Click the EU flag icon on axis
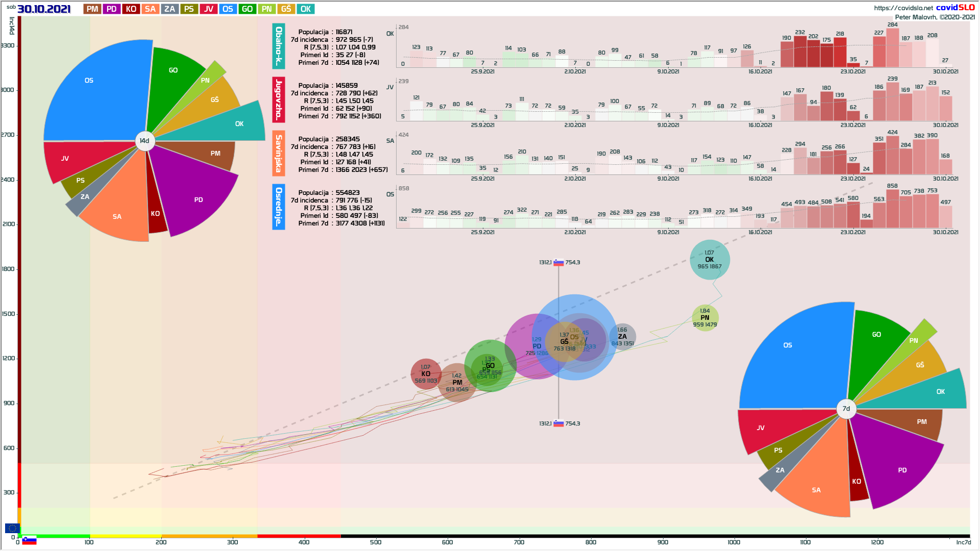980x551 pixels. (x=12, y=529)
